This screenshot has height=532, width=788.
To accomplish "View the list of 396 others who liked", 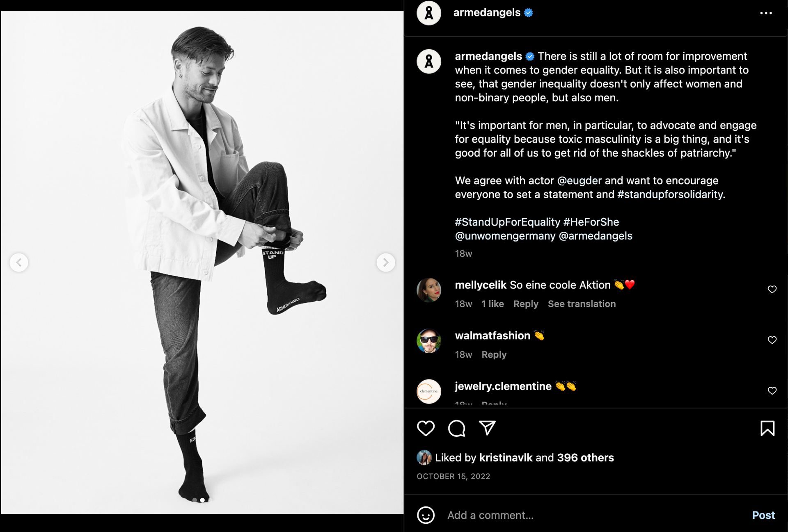I will 585,458.
